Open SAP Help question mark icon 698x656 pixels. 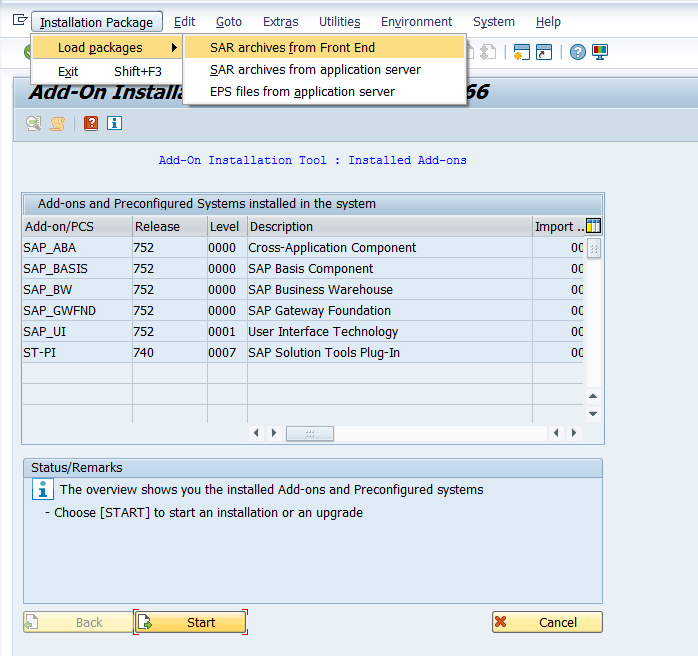click(x=577, y=52)
